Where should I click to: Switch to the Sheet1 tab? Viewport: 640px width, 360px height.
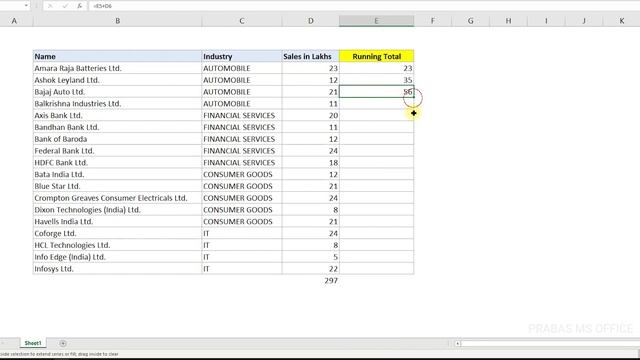click(x=33, y=343)
